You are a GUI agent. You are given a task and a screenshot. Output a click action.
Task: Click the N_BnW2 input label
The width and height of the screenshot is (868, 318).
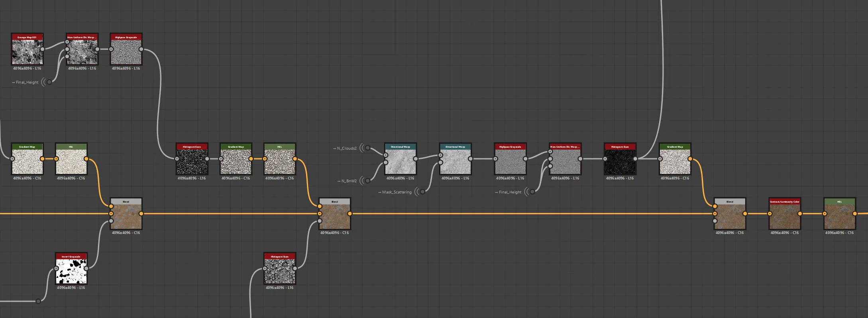click(349, 181)
